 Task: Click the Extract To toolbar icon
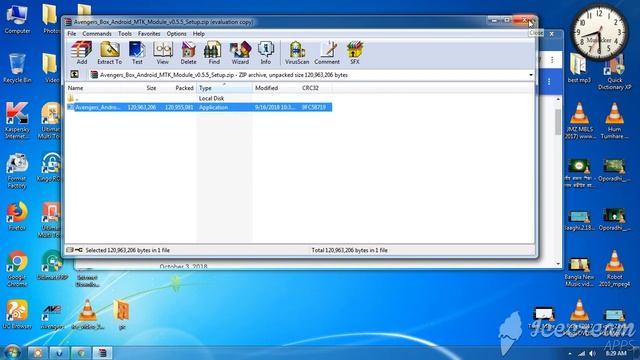[109, 53]
